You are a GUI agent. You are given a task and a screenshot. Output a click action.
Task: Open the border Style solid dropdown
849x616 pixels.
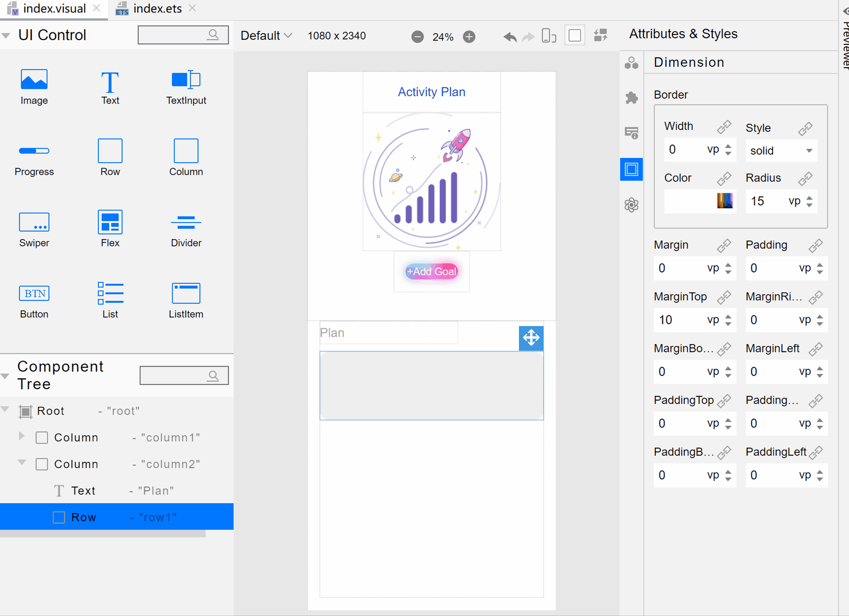click(x=781, y=151)
